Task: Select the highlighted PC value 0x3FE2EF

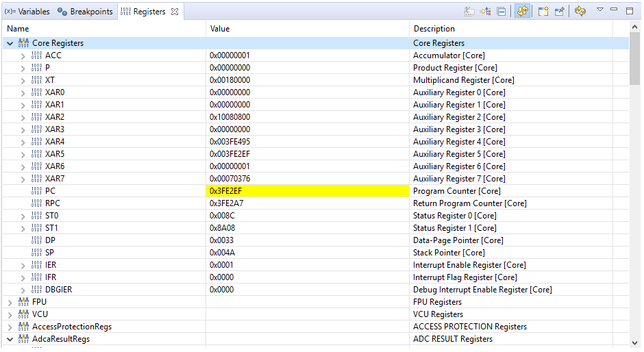Action: click(226, 191)
